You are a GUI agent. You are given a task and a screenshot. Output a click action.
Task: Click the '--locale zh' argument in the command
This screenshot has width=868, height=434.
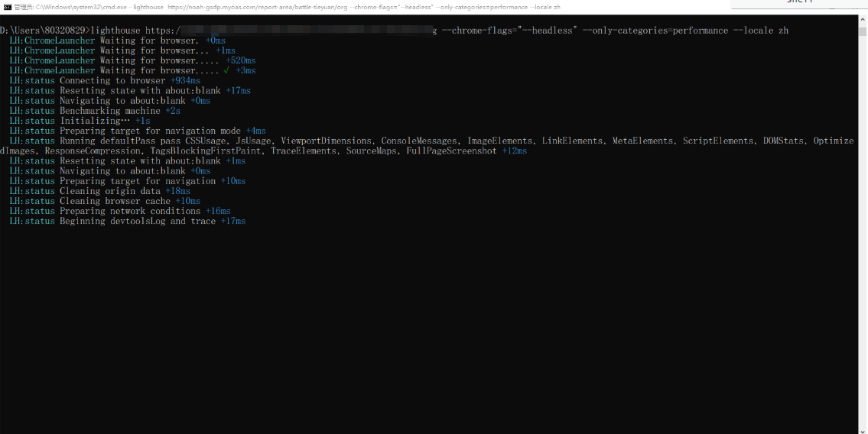761,31
